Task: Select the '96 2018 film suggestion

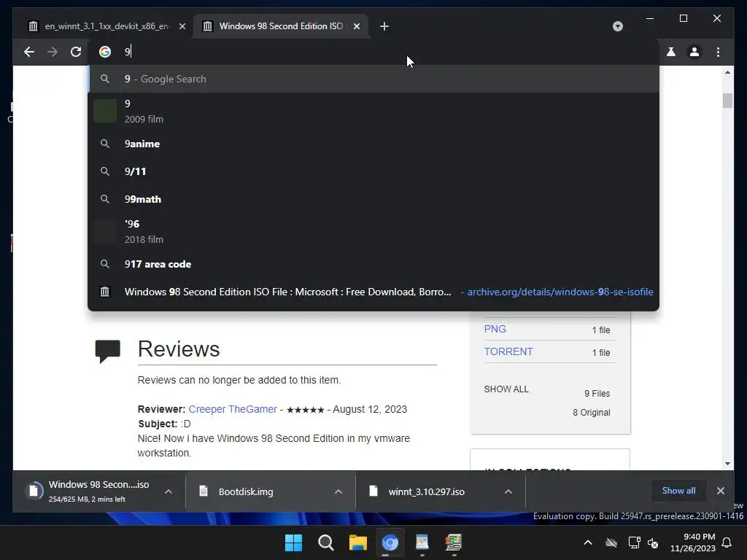Action: point(374,231)
